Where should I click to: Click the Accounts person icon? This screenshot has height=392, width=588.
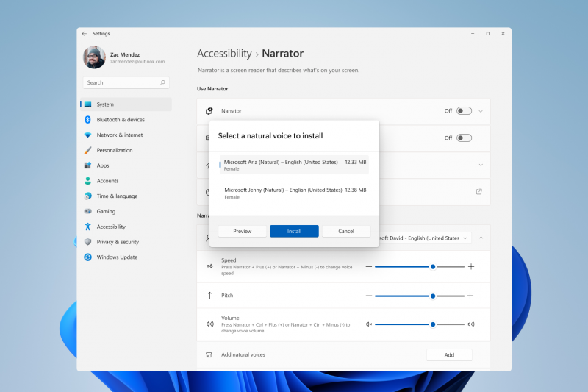coord(87,181)
